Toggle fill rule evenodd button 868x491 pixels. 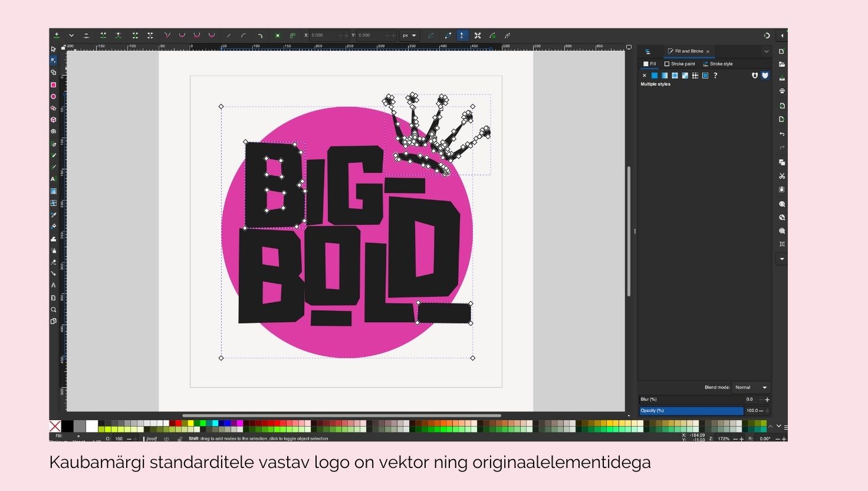click(754, 76)
